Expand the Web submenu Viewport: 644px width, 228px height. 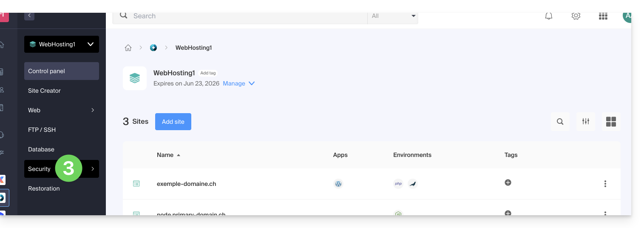pyautogui.click(x=61, y=110)
